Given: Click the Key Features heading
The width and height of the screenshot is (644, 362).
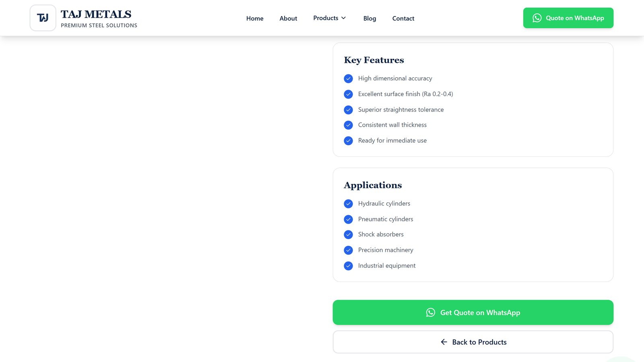Looking at the screenshot, I should [x=374, y=60].
